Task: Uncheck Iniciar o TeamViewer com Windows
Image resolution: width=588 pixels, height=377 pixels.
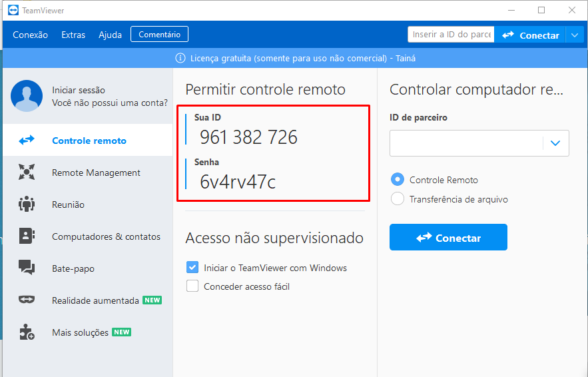Action: click(x=192, y=268)
